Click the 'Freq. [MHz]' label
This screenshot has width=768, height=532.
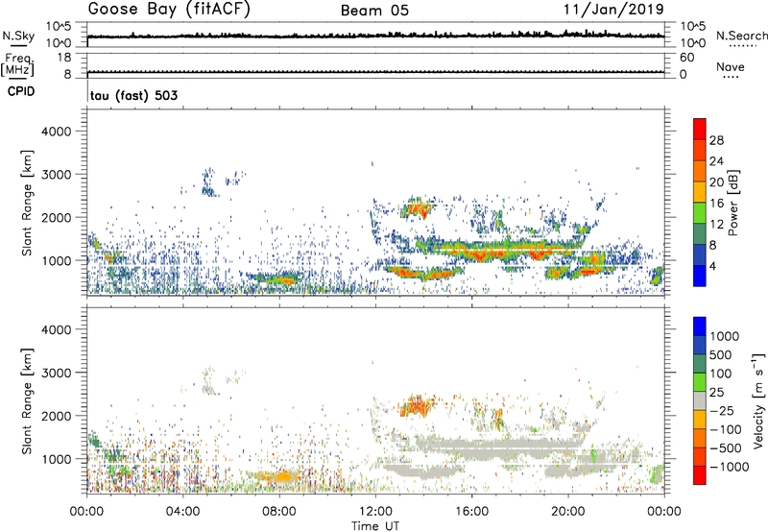click(18, 64)
